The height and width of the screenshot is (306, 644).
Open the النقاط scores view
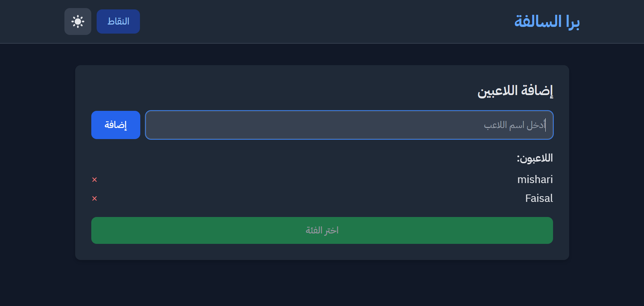click(118, 21)
